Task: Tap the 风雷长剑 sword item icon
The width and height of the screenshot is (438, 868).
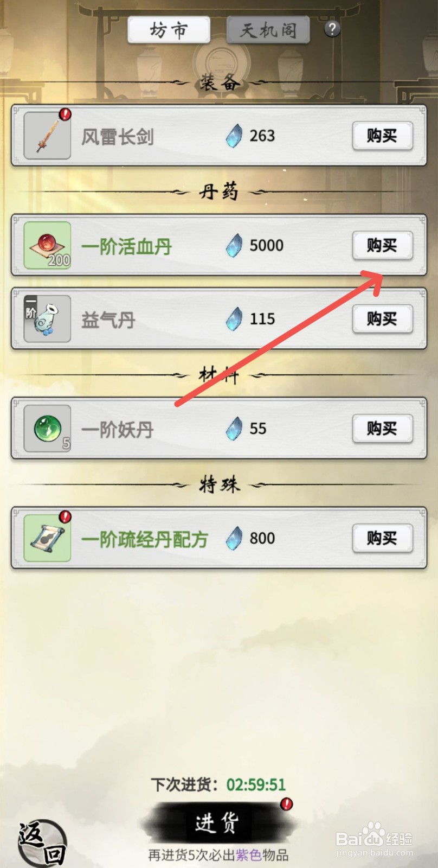Action: tap(47, 136)
